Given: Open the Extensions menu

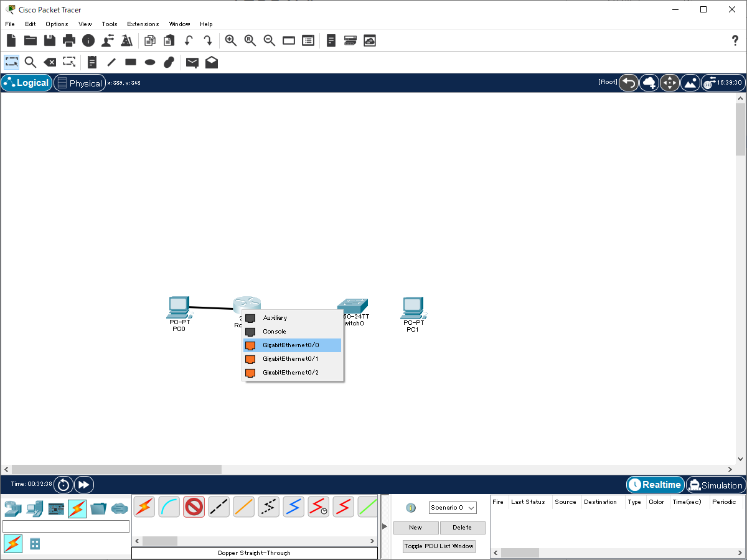Looking at the screenshot, I should click(143, 24).
